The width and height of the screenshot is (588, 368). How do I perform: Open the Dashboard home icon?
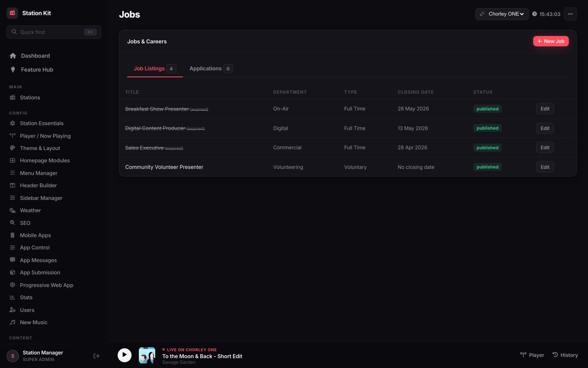point(13,56)
